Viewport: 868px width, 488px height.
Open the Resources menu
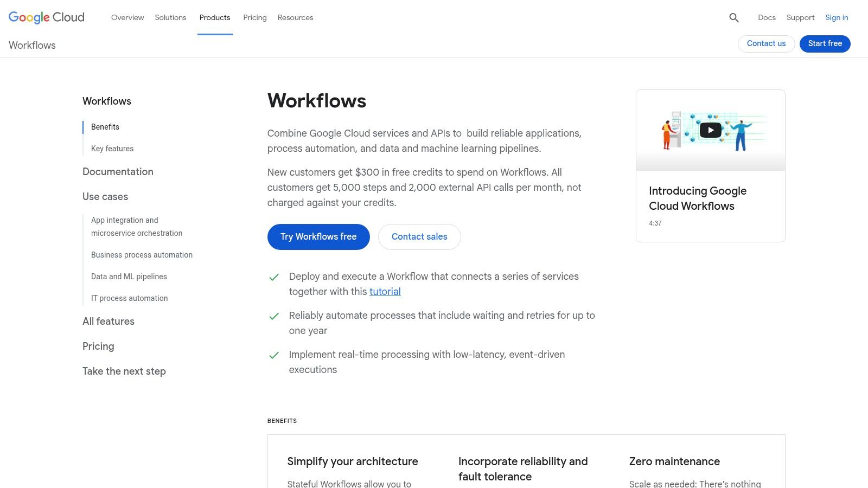click(295, 17)
